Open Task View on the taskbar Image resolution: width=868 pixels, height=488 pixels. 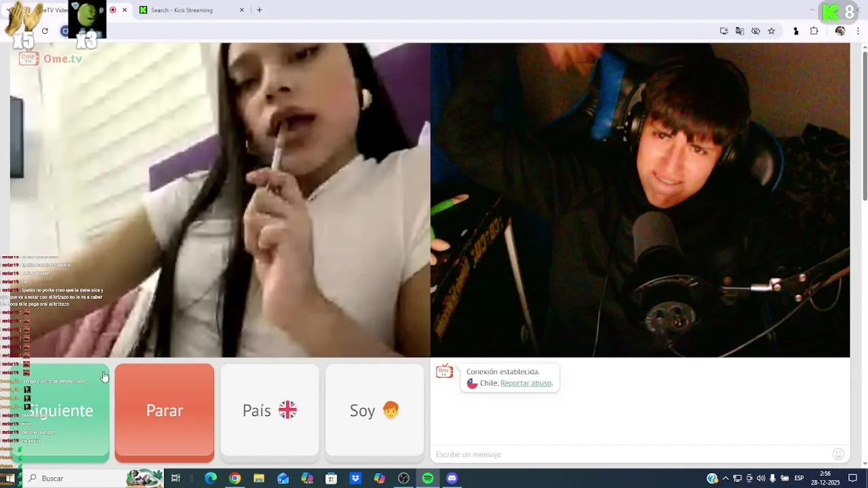pyautogui.click(x=176, y=479)
